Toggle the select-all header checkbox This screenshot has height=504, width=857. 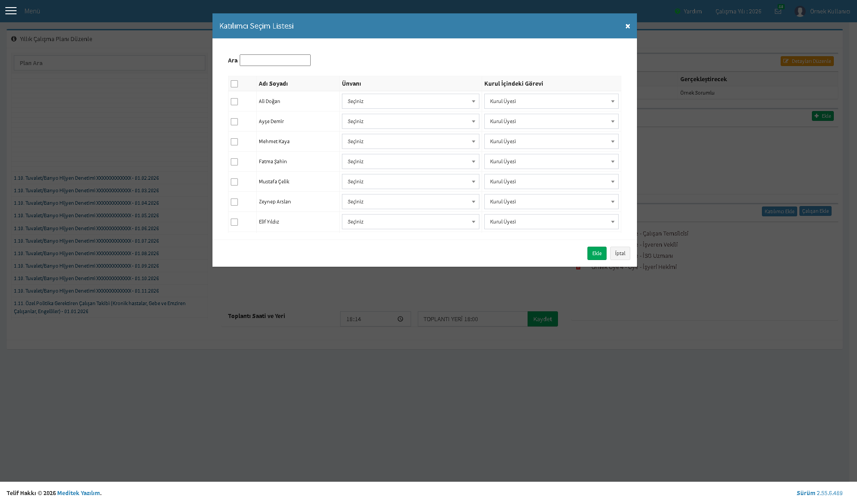[x=234, y=84]
